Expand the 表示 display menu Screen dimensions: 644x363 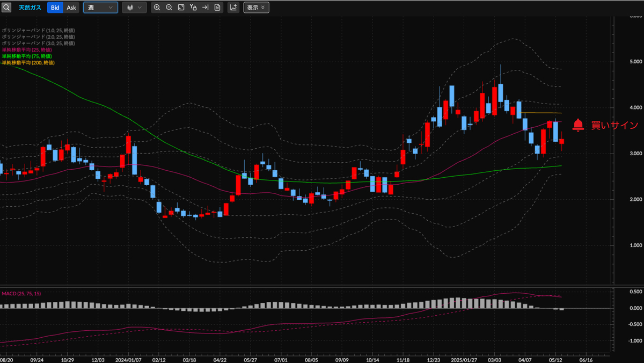(256, 8)
